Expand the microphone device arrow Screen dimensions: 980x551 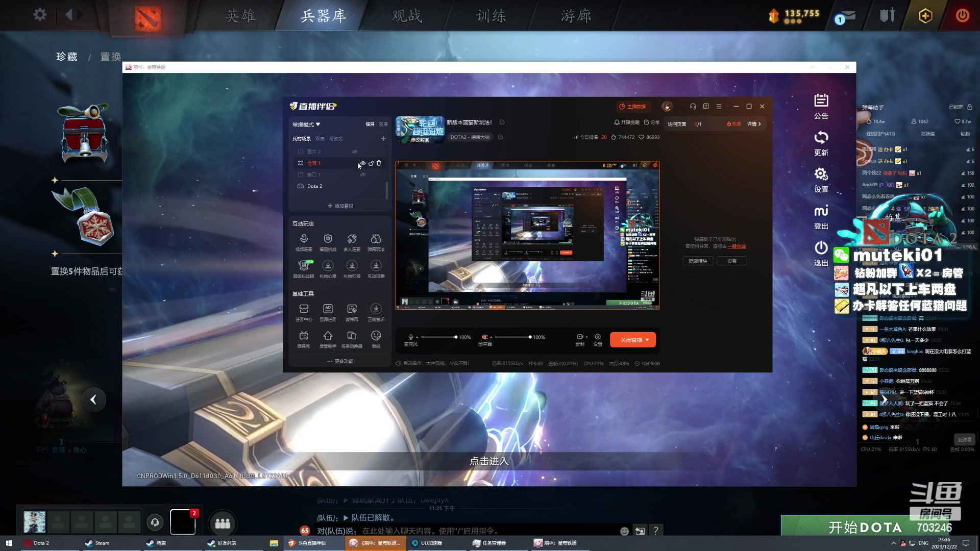[x=417, y=337]
